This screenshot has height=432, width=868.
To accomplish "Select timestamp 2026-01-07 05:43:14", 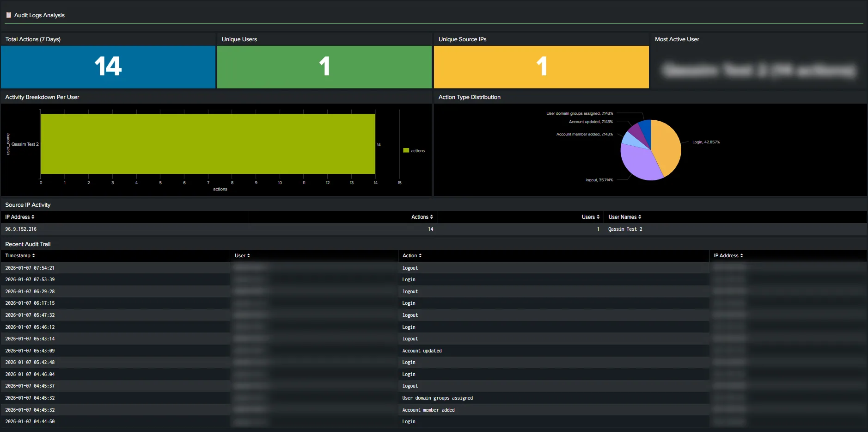I will tap(30, 339).
